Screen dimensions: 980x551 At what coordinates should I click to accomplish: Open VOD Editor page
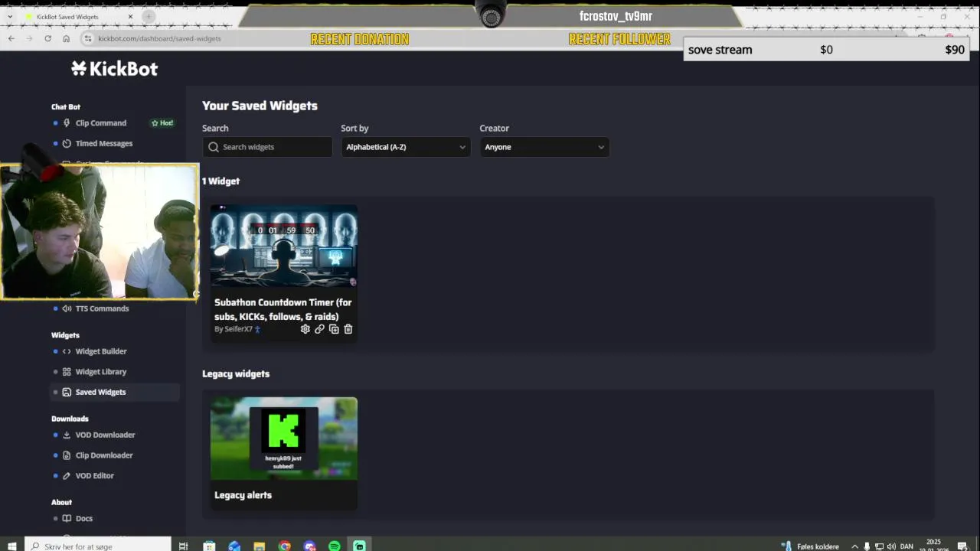94,476
